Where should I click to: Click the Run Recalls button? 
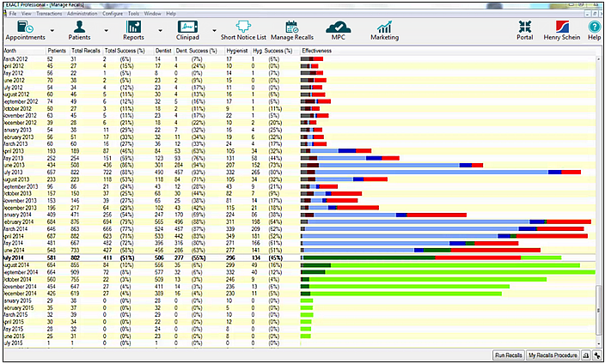coord(509,355)
